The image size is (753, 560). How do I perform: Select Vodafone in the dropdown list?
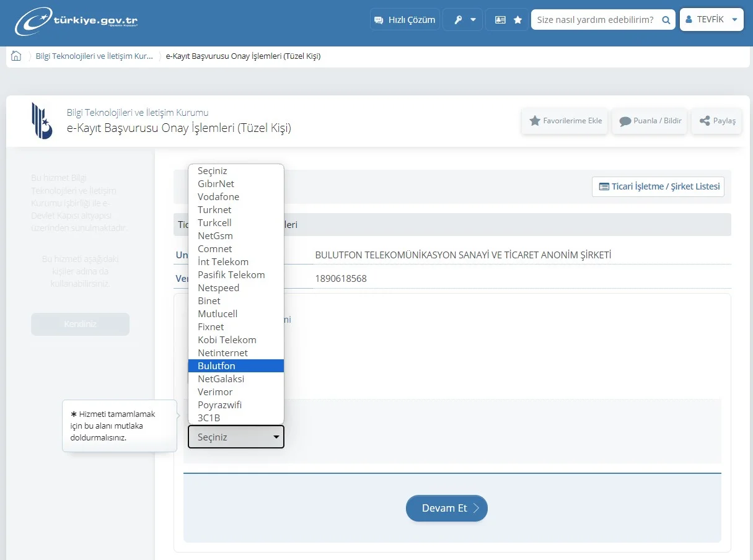tap(218, 197)
